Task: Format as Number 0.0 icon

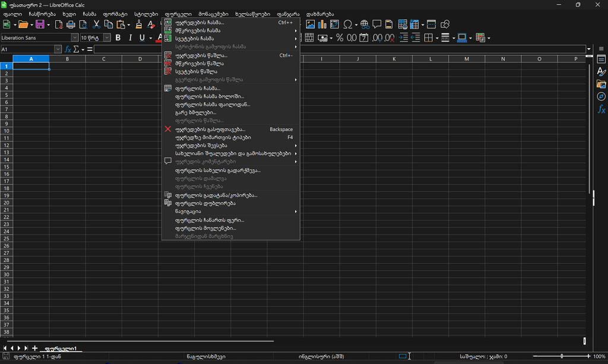Action: (351, 37)
